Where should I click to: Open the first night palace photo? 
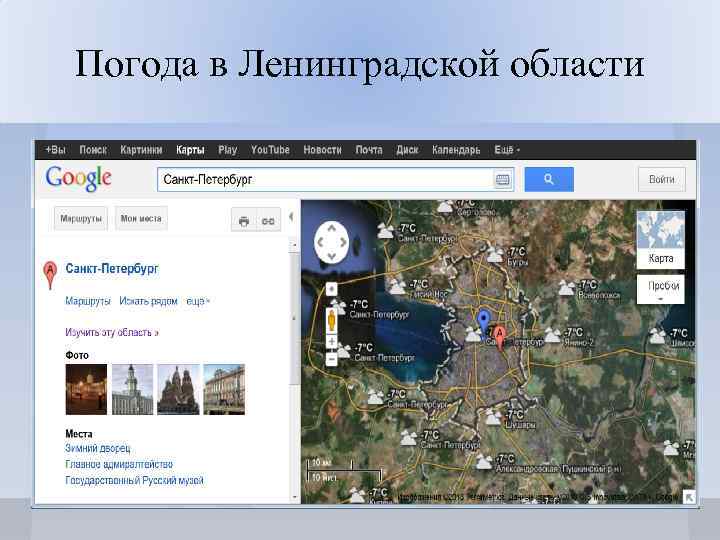pos(86,389)
